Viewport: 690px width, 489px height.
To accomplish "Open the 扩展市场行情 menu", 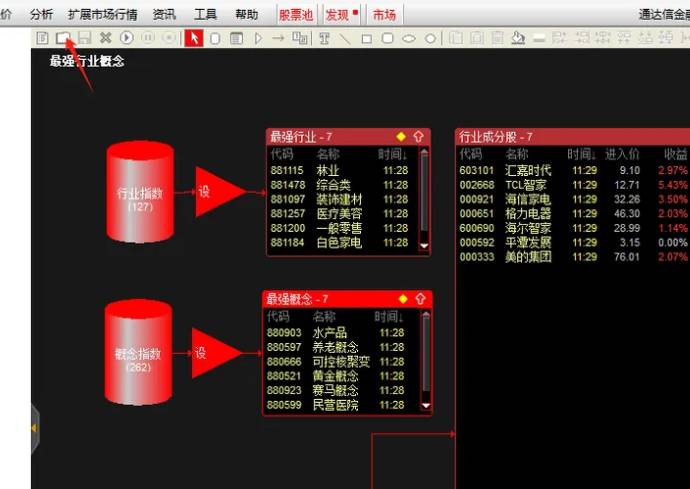I will [x=103, y=15].
